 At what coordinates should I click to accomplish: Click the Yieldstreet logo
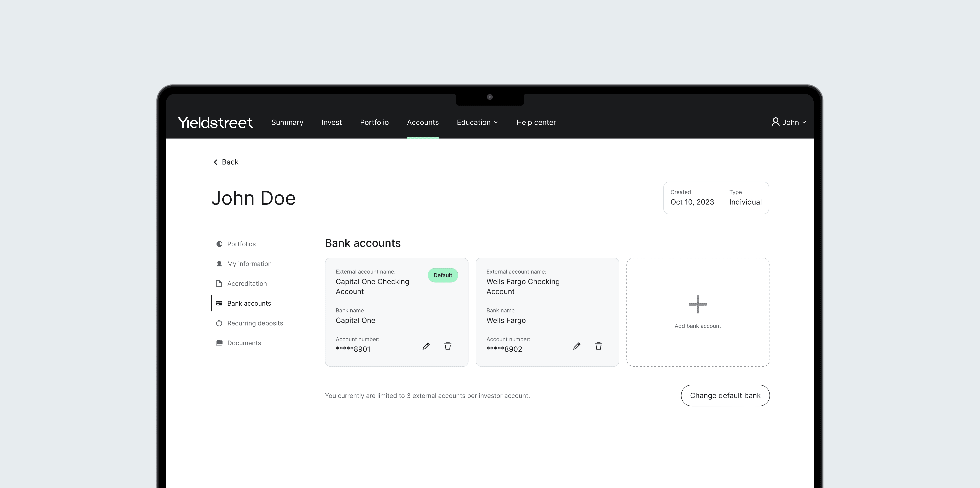click(x=215, y=122)
